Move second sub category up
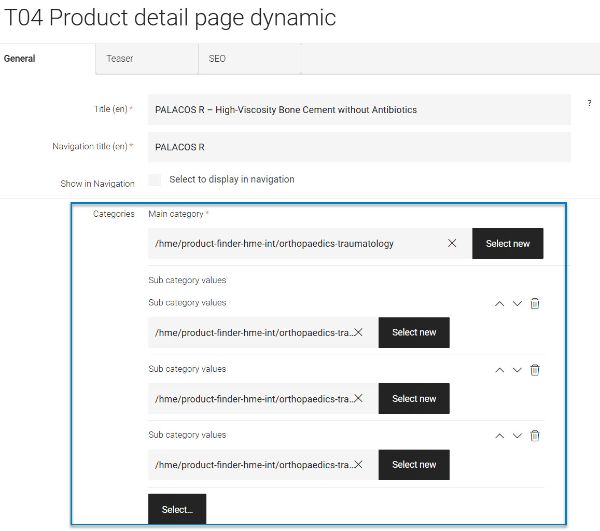 [x=499, y=370]
